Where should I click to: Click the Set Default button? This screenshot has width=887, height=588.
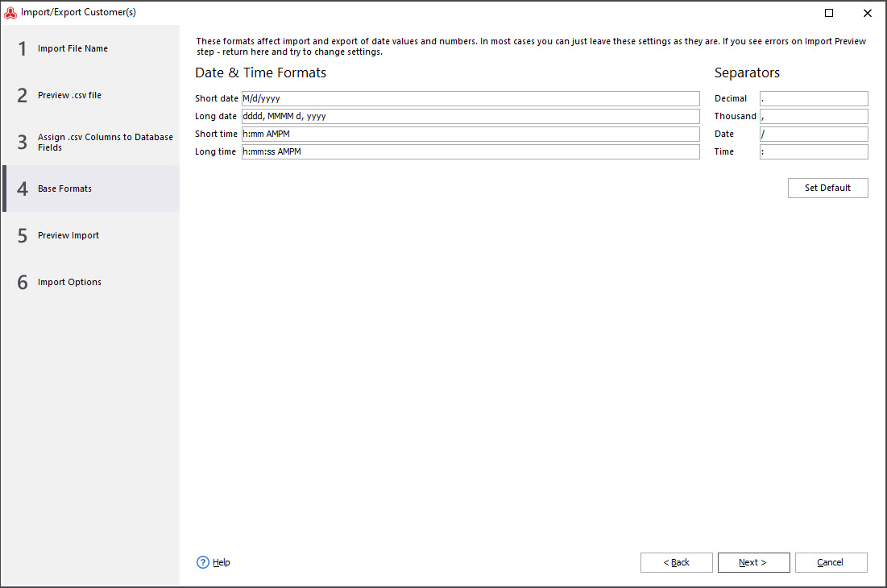(x=827, y=188)
